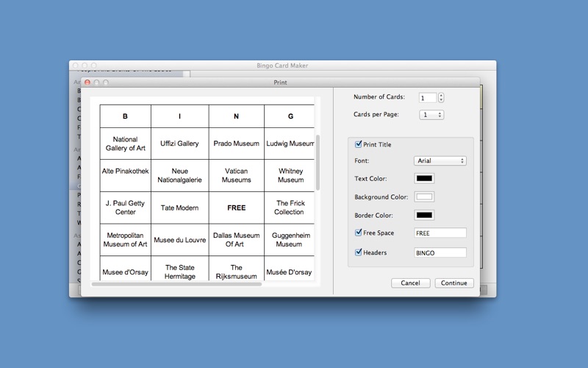This screenshot has height=368, width=588.
Task: Click the Number of Cards stepper arrows
Action: coord(441,98)
